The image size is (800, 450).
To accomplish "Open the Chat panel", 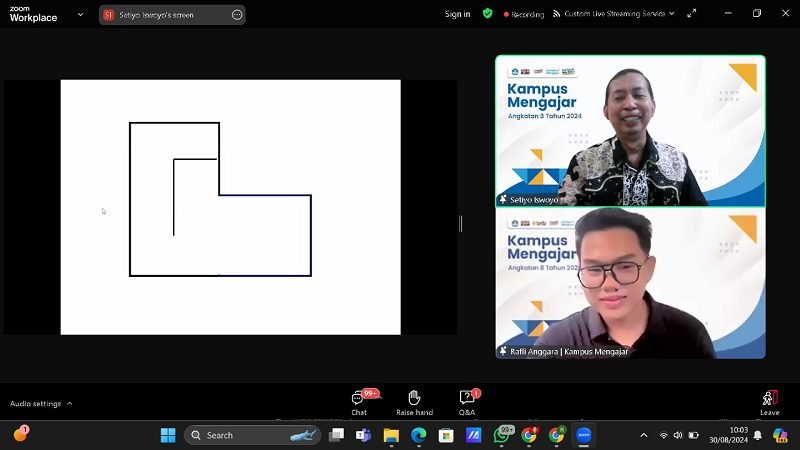I will pyautogui.click(x=359, y=403).
